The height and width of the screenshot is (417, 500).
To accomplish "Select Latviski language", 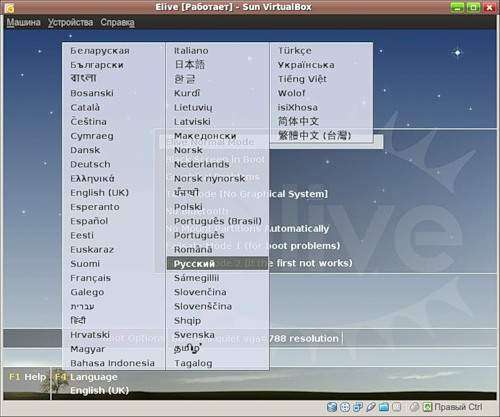I will point(192,122).
